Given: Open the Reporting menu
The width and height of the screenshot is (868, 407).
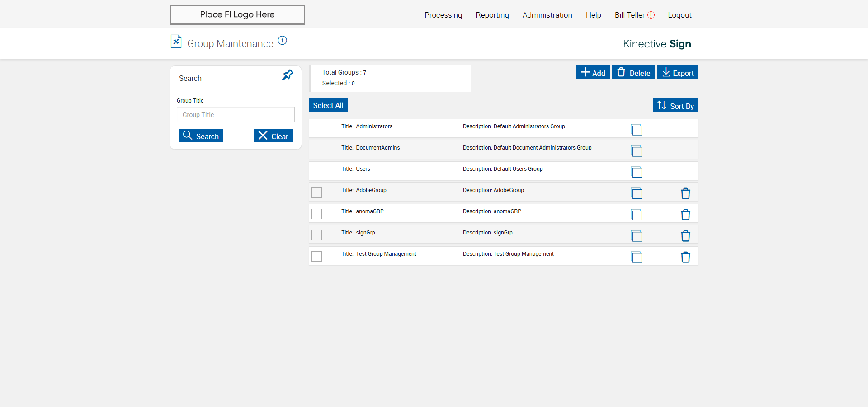Looking at the screenshot, I should (492, 15).
